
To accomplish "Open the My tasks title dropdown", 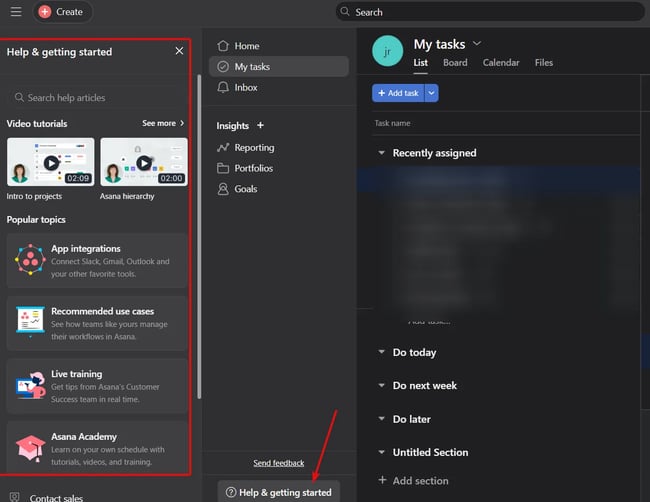I will coord(476,43).
